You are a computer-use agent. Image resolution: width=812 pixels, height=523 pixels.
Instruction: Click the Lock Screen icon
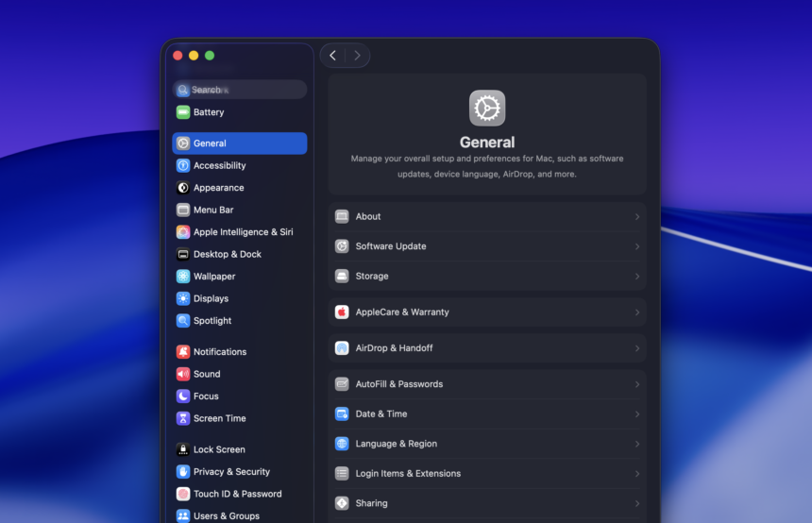pos(183,449)
